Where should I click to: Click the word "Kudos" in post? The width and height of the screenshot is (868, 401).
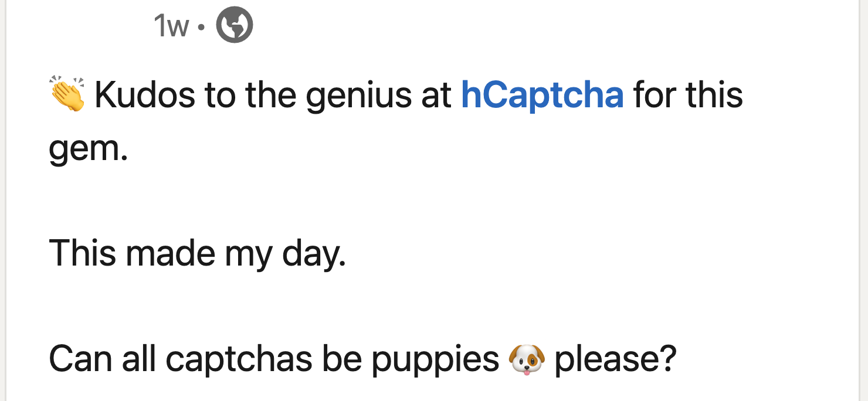[x=144, y=95]
